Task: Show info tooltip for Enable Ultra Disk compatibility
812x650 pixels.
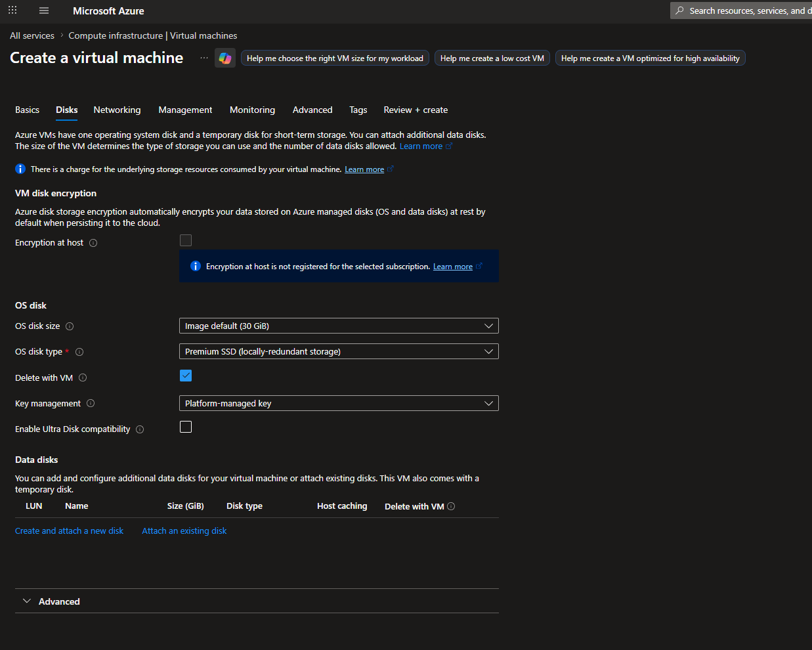Action: pos(140,429)
